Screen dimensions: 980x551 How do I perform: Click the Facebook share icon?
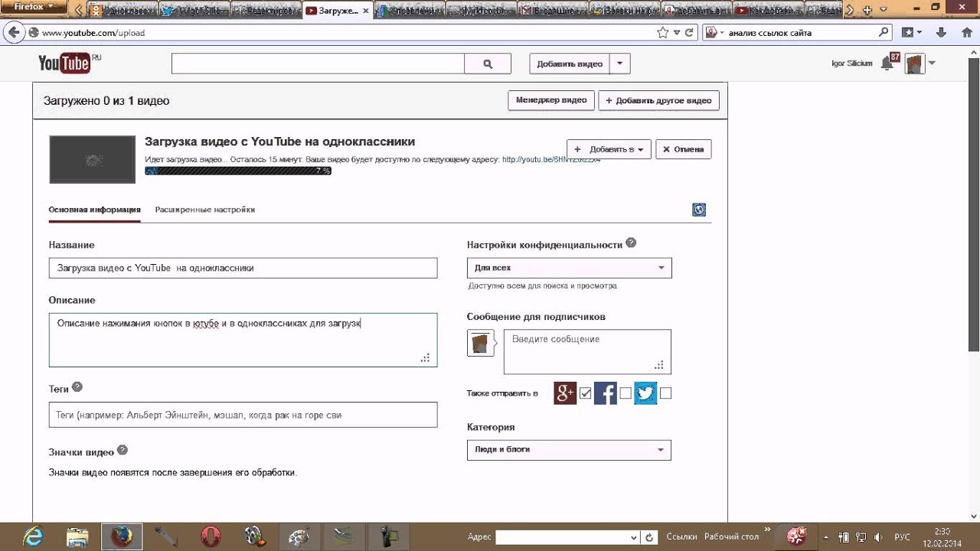606,393
